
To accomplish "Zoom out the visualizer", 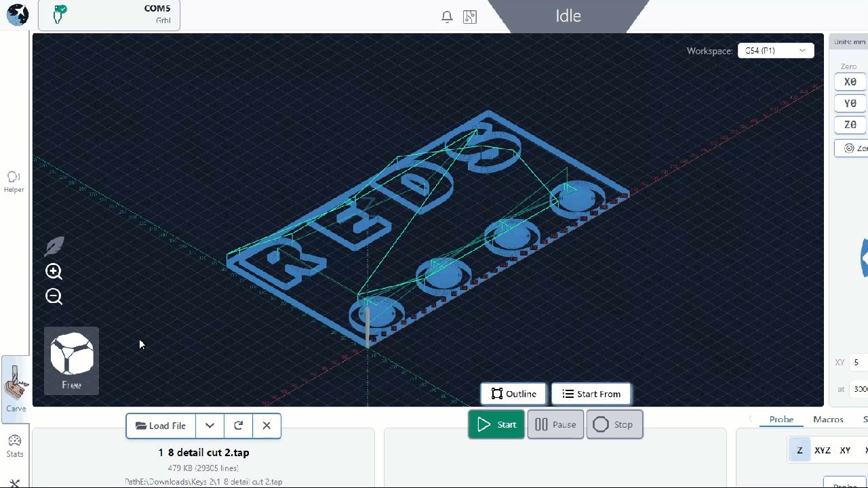I will [54, 296].
